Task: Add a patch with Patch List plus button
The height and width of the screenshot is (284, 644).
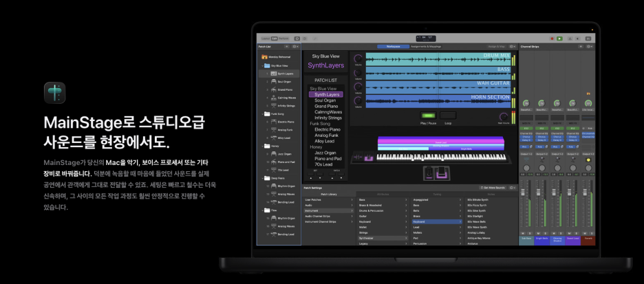Action: 287,47
